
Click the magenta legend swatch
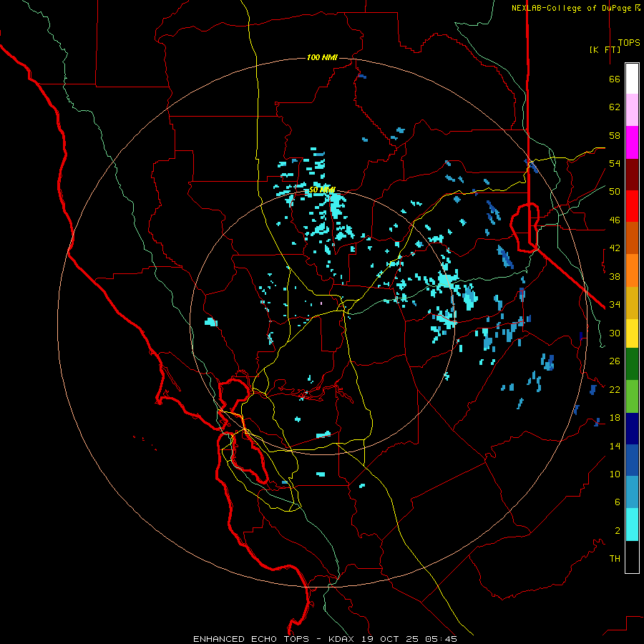632,142
